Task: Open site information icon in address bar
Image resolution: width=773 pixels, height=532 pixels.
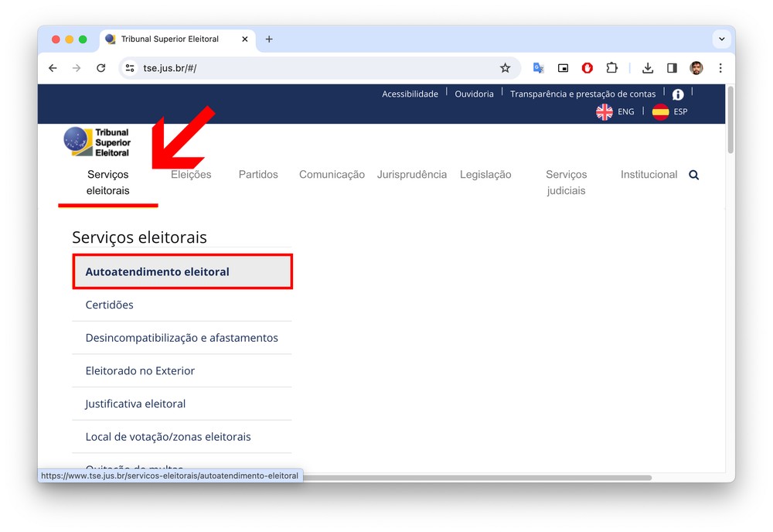Action: click(x=130, y=68)
